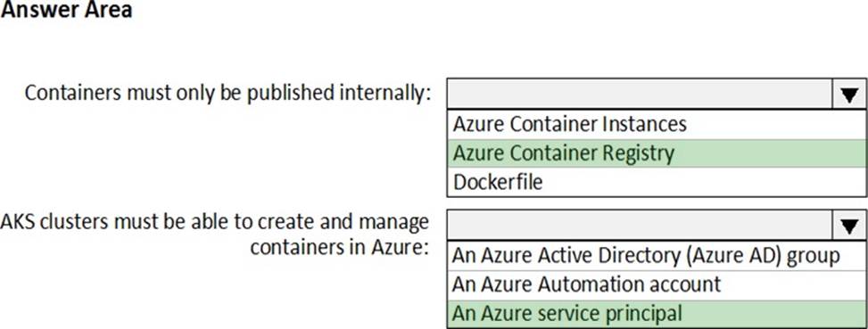Click the 'containers in Azure:' label text

(340, 247)
